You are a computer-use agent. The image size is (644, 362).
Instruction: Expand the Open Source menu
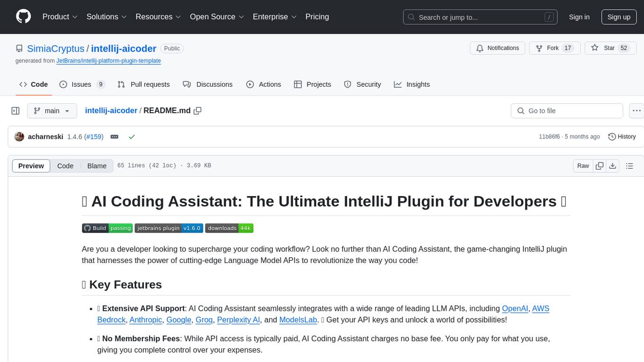216,17
